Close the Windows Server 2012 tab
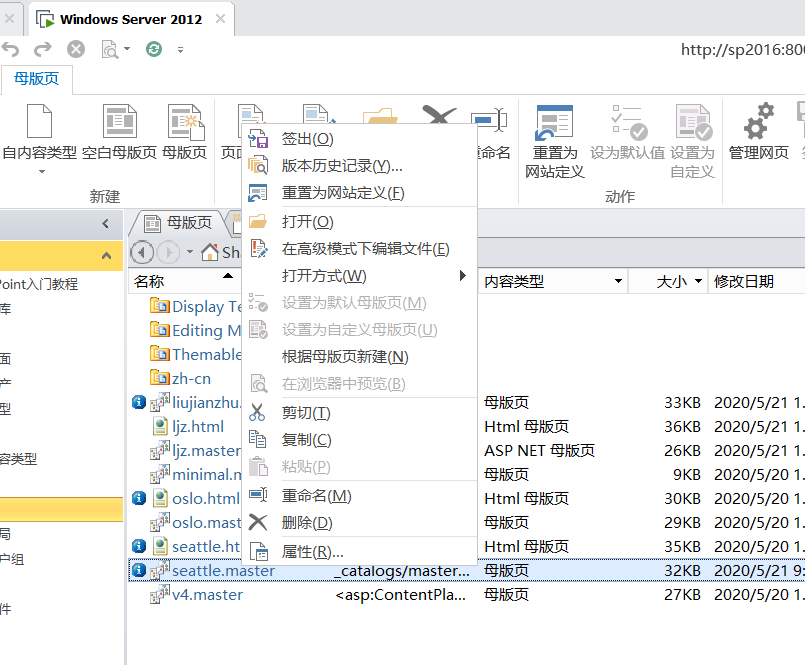The width and height of the screenshot is (805, 665). coord(220,19)
